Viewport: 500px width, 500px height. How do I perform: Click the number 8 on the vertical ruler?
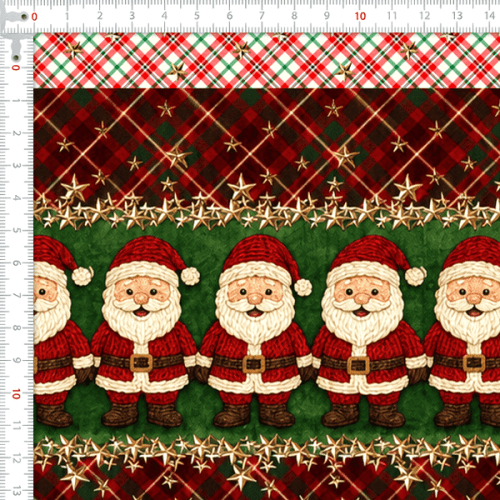(x=16, y=328)
